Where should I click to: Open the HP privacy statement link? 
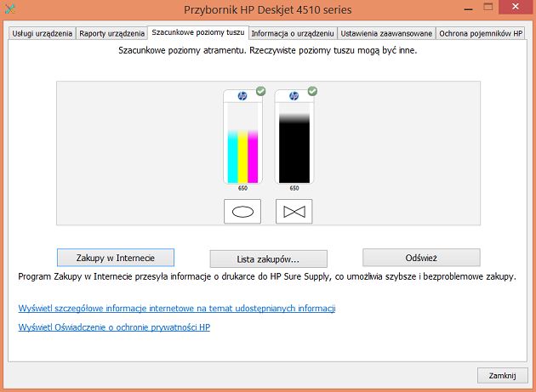pos(114,327)
